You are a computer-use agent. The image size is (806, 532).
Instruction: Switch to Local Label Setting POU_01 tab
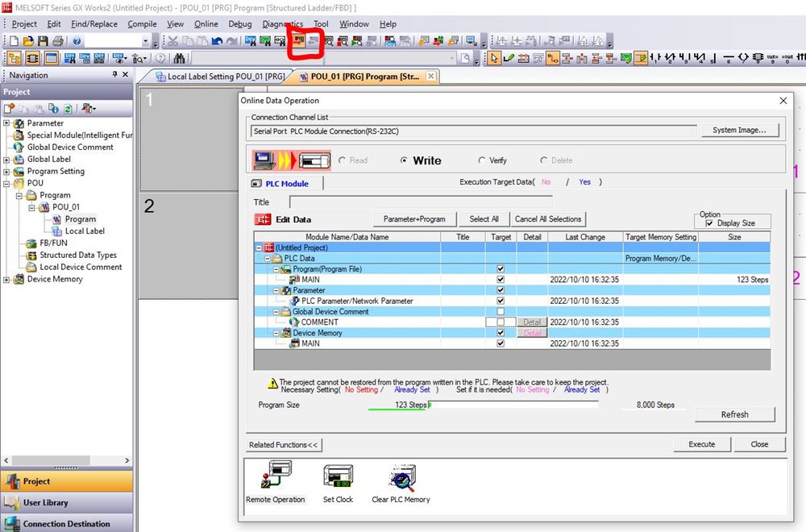coord(220,77)
